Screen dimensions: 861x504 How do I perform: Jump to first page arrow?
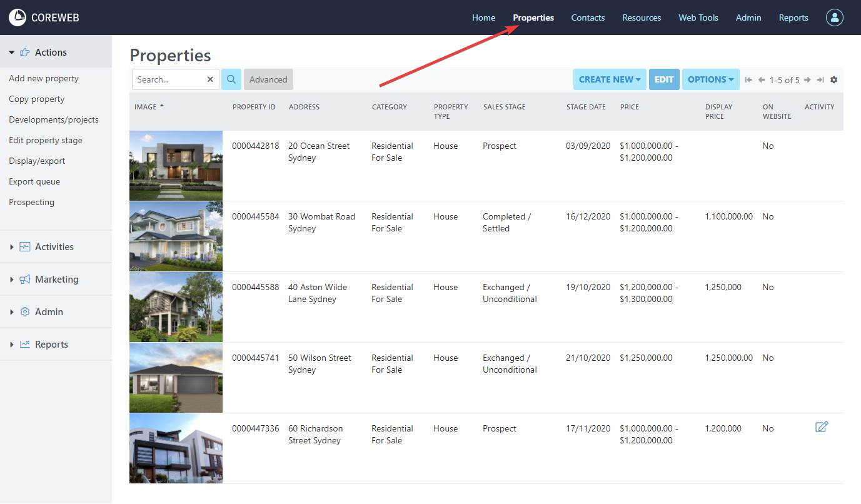(x=748, y=80)
